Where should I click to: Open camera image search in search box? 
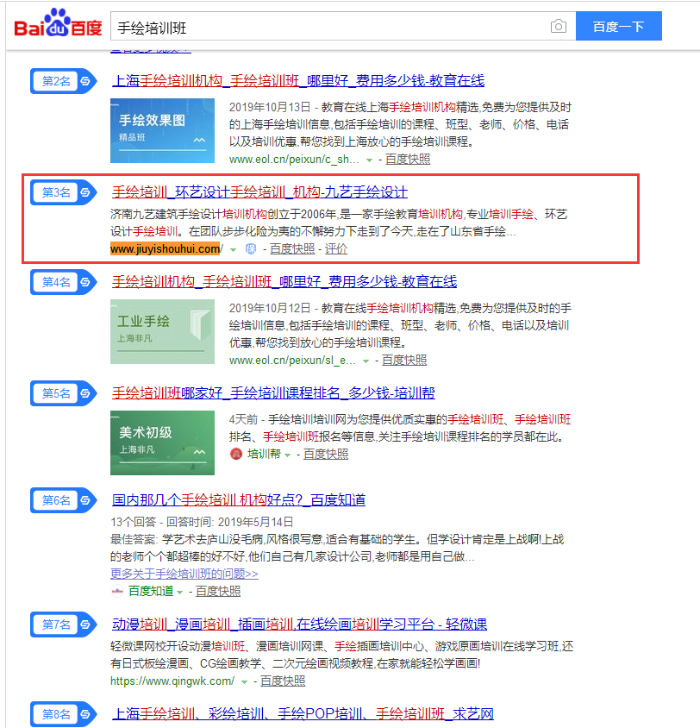(558, 26)
